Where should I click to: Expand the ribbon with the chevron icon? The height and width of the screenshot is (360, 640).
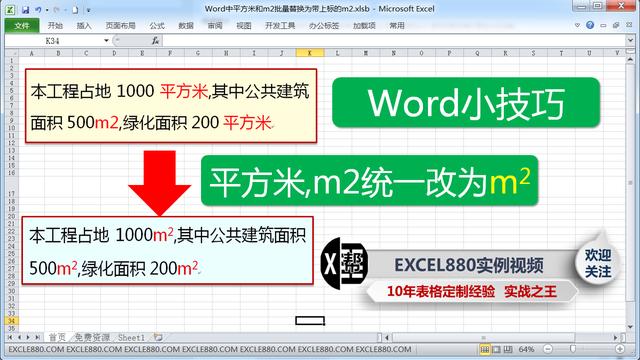point(577,25)
